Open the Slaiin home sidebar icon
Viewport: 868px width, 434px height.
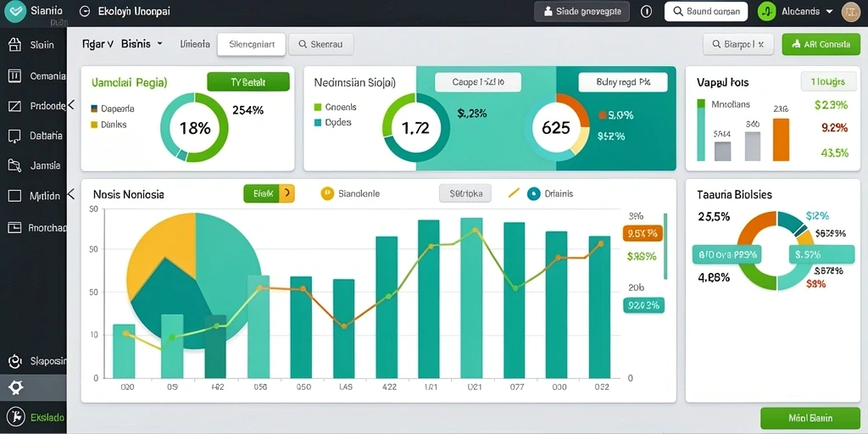(x=15, y=45)
